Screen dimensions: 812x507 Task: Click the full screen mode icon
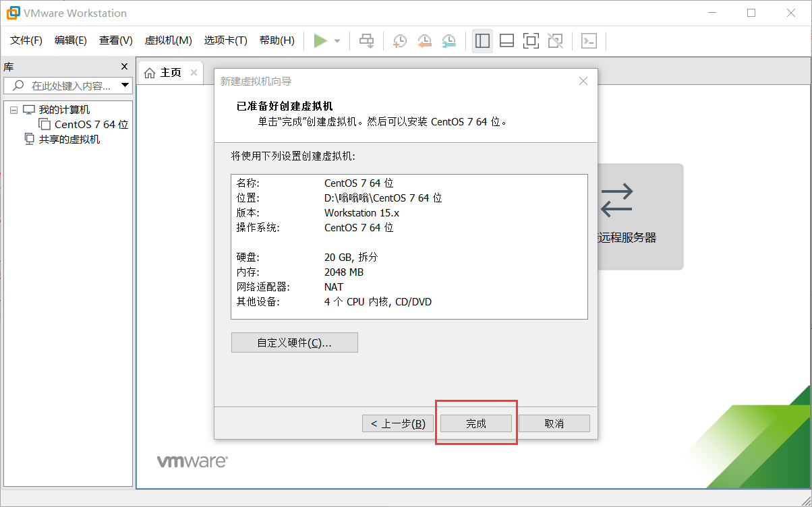point(531,41)
